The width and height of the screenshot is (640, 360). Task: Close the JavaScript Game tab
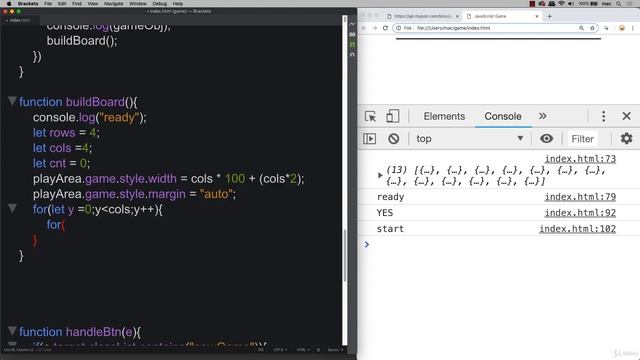537,16
